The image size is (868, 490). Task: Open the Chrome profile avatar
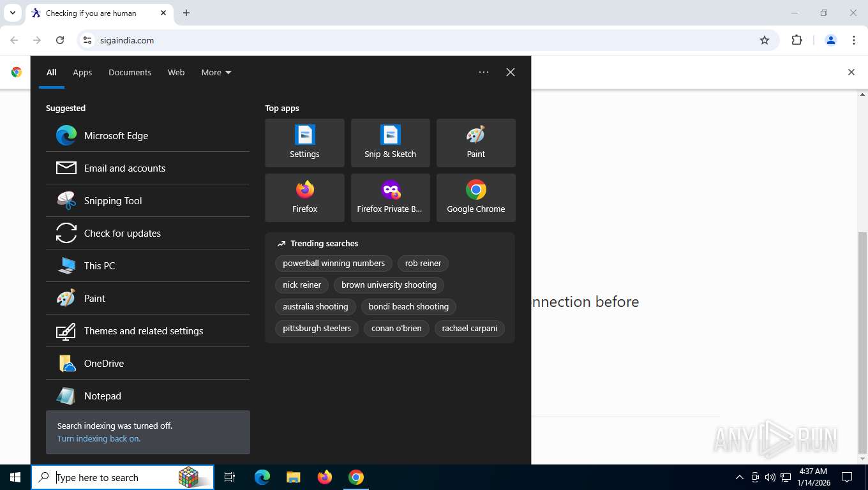(x=831, y=40)
